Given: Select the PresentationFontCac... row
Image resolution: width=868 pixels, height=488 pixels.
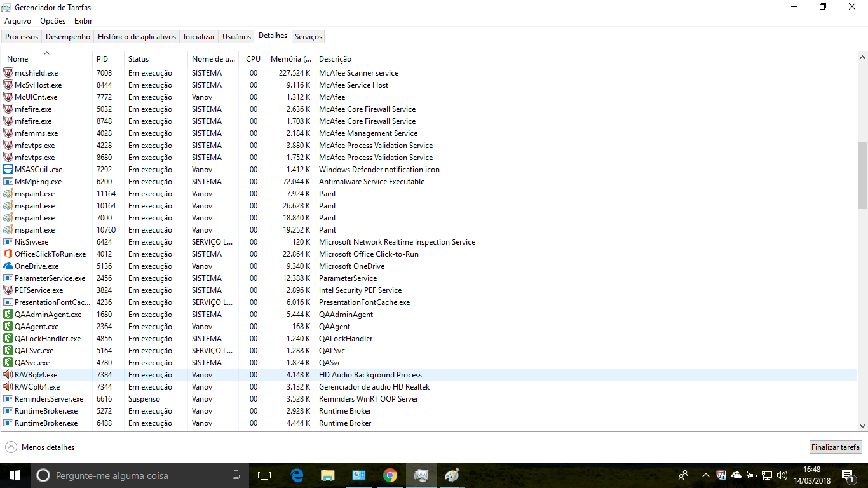Looking at the screenshot, I should click(429, 302).
